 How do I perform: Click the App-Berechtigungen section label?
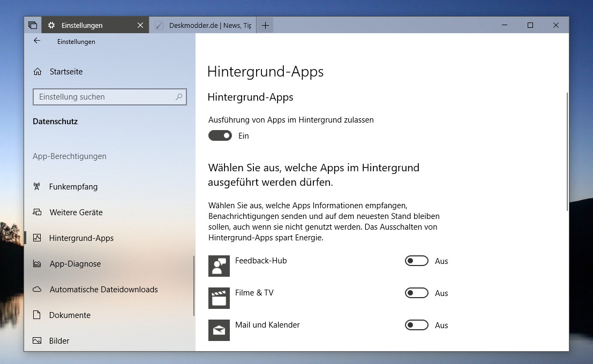coord(70,156)
